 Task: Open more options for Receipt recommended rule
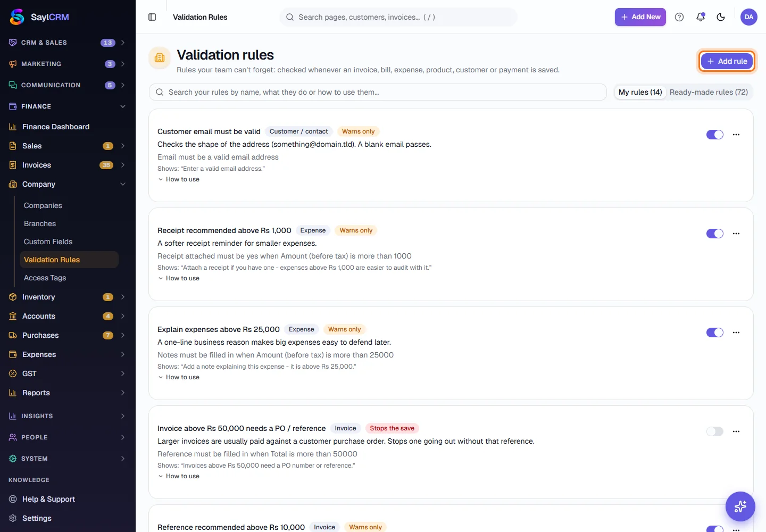pos(736,234)
